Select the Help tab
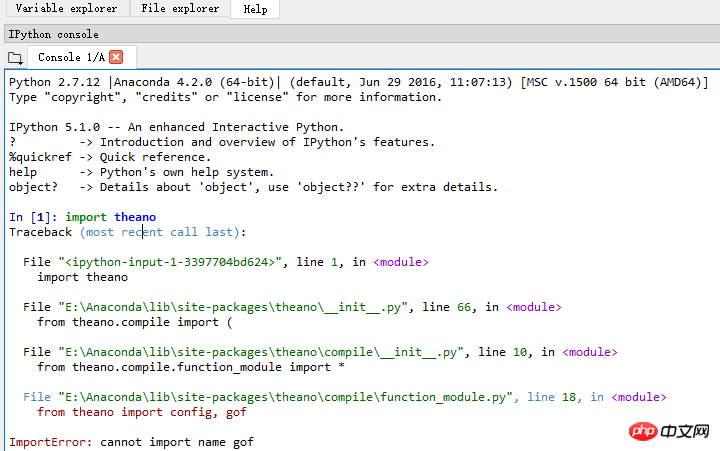The image size is (720, 451). click(x=255, y=9)
